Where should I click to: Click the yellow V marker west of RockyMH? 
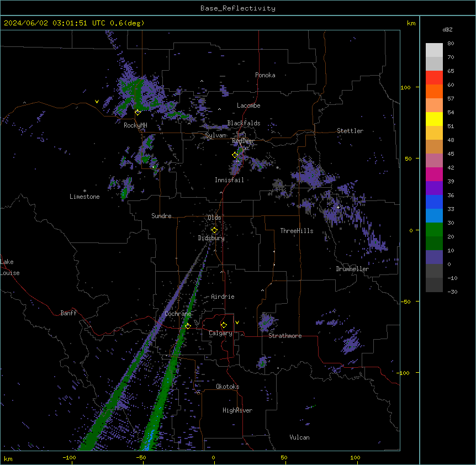[97, 102]
